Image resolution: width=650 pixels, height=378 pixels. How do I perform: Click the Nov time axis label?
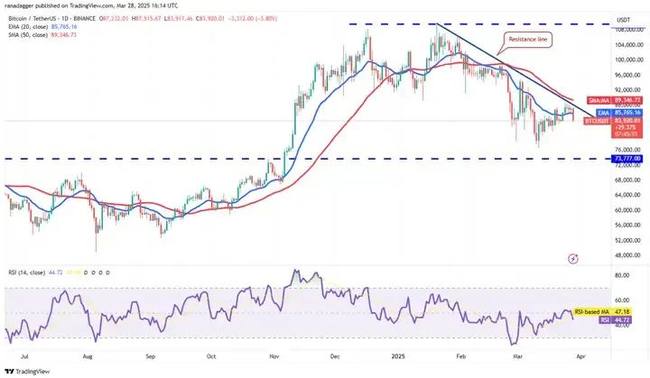tap(274, 356)
